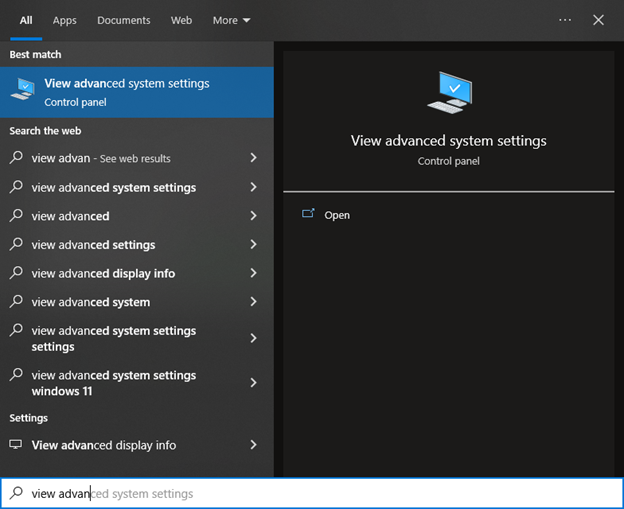Click the 'Settings' section header
624x509 pixels.
[29, 418]
